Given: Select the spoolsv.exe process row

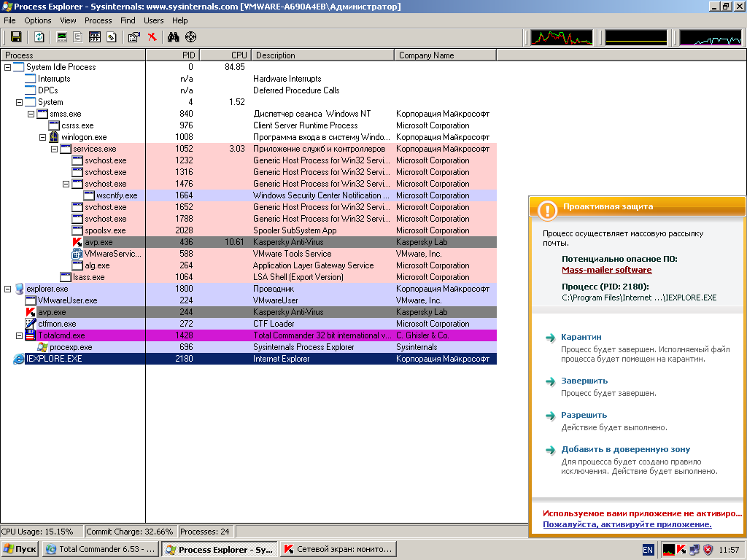Looking at the screenshot, I should 248,230.
